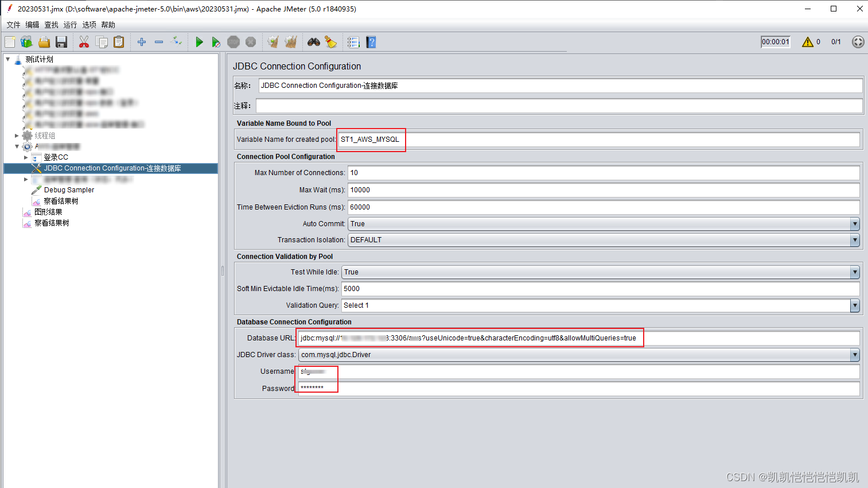Collapse all tree nodes with minus icon

(x=159, y=42)
